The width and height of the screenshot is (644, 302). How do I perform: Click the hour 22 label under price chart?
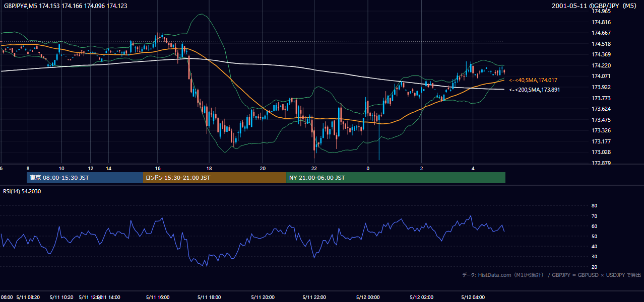click(x=314, y=168)
